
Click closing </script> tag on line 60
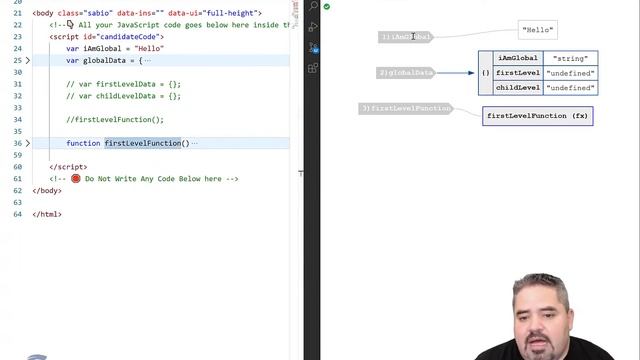[x=68, y=167]
